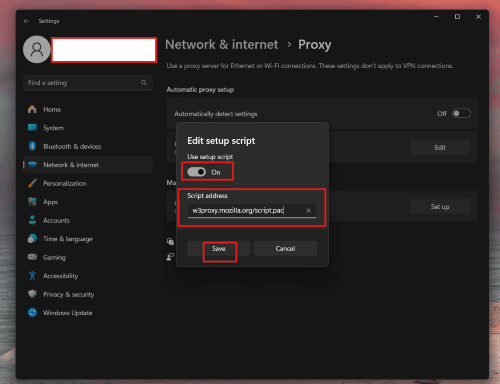Screen dimensions: 500x384
Task: Save the setup script settings
Action: [219, 248]
